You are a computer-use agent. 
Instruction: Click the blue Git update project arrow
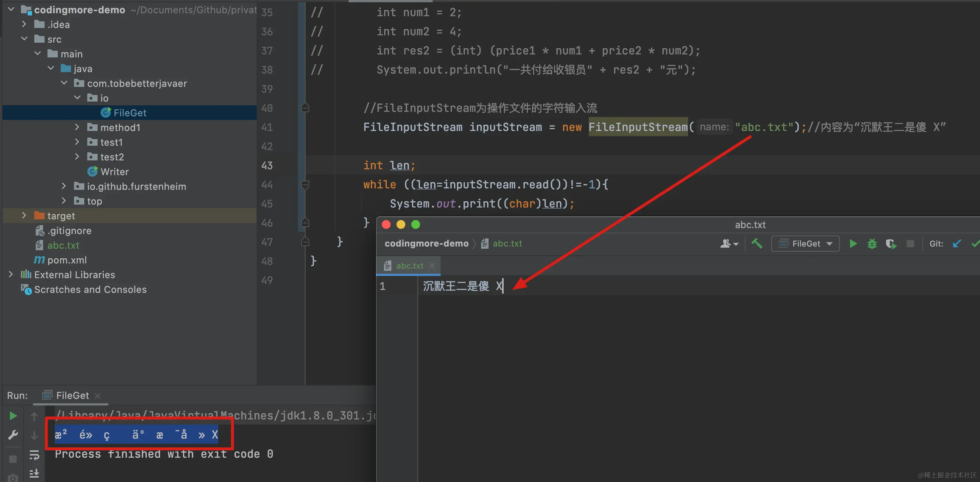(x=957, y=244)
